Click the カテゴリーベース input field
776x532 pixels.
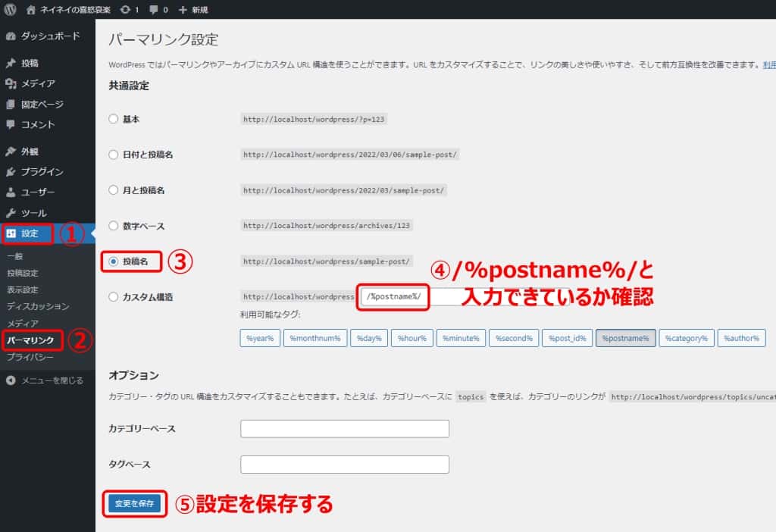tap(345, 429)
